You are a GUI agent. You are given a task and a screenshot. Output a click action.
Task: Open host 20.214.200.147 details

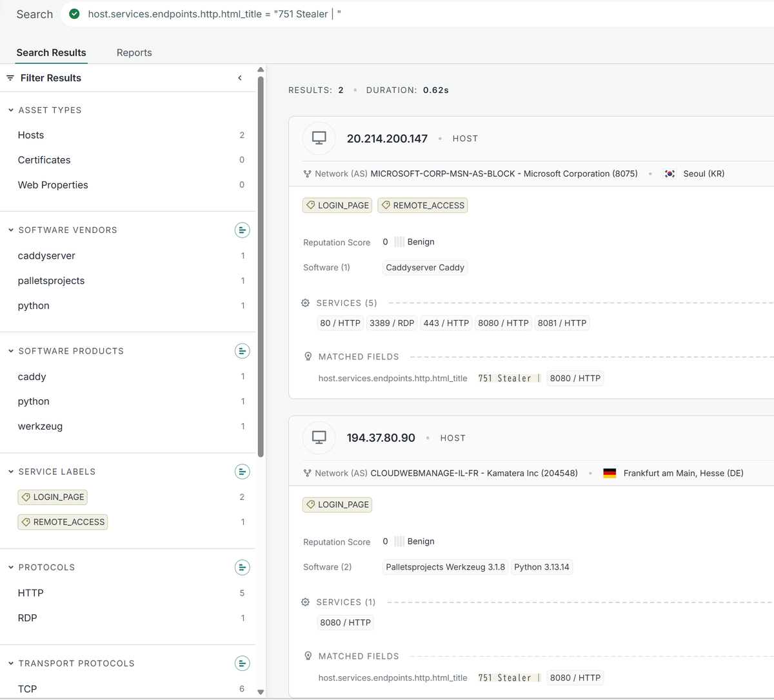click(x=387, y=139)
